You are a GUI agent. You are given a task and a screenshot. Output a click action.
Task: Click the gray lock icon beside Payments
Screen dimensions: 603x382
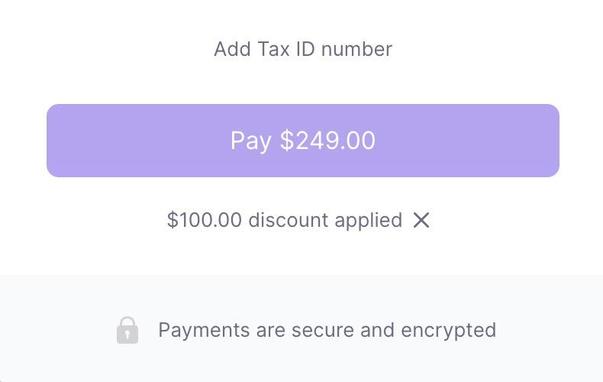[127, 330]
